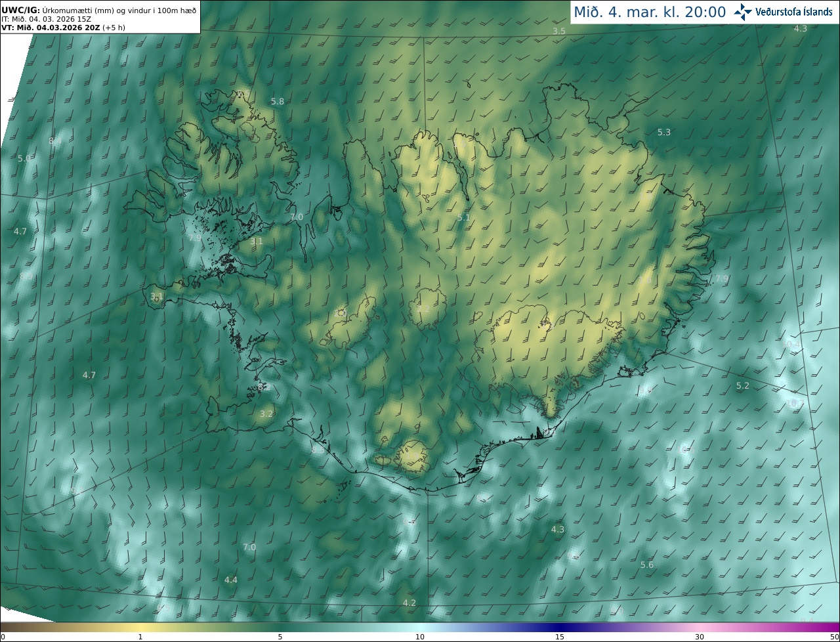
Task: Click the 3.2 value label on the map
Action: 266,414
